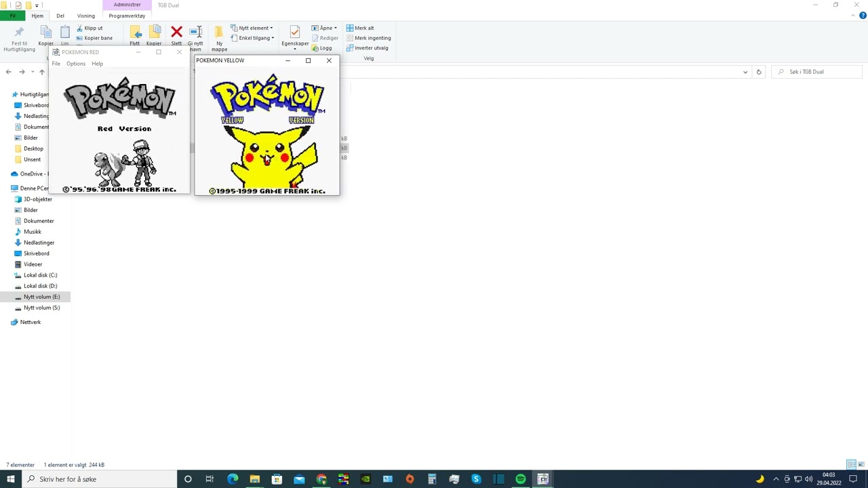The image size is (868, 488).
Task: Click Merk ingenting in the ribbon
Action: (x=368, y=38)
